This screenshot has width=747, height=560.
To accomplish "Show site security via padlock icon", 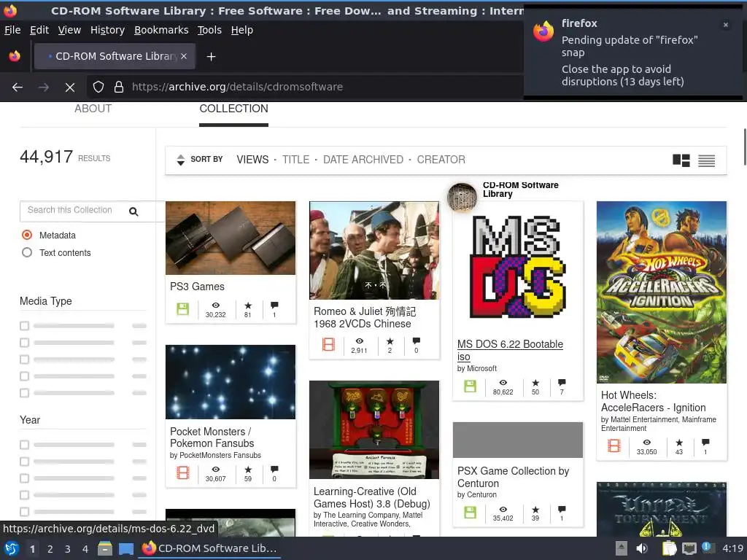I will tap(119, 87).
